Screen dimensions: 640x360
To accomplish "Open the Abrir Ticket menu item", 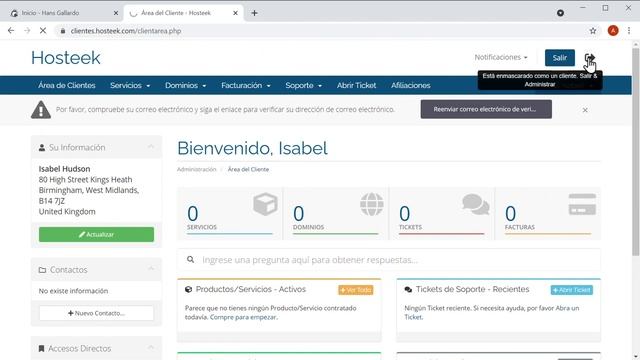I will 356,85.
